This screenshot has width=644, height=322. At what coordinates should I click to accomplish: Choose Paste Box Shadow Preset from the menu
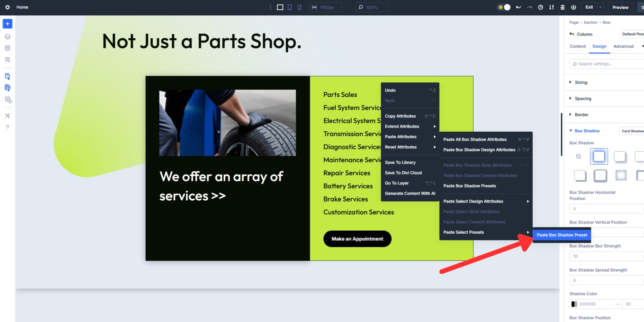coord(562,235)
